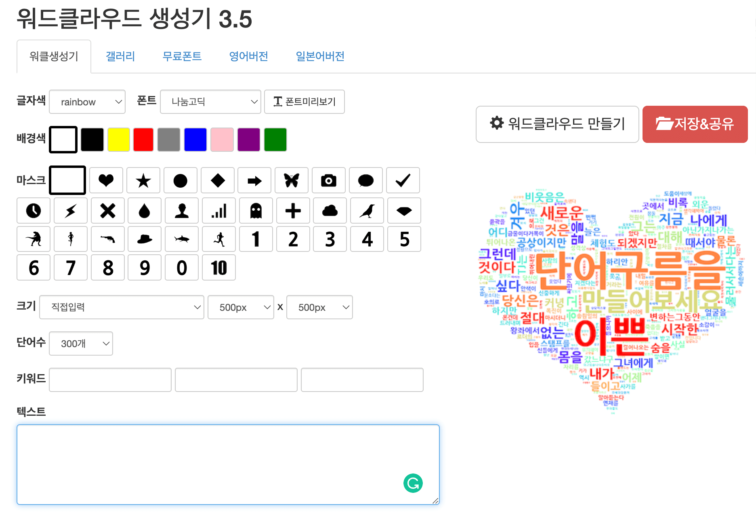Open the 단어수 word count dropdown
The height and width of the screenshot is (532, 756).
81,343
